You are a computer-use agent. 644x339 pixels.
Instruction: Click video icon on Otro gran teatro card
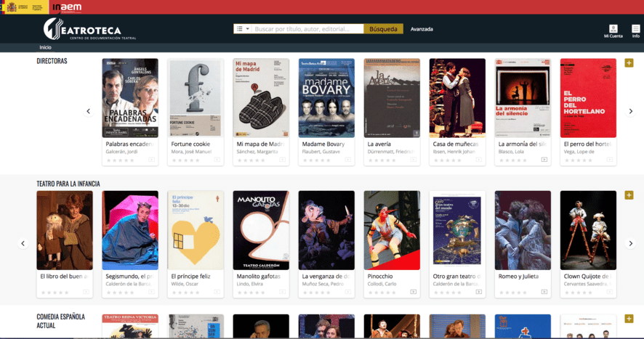point(479,292)
